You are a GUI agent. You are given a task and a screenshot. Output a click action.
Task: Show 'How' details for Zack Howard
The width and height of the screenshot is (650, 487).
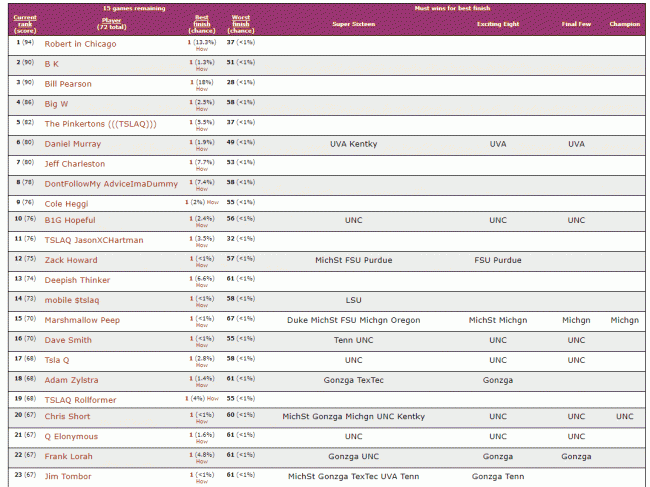(202, 265)
